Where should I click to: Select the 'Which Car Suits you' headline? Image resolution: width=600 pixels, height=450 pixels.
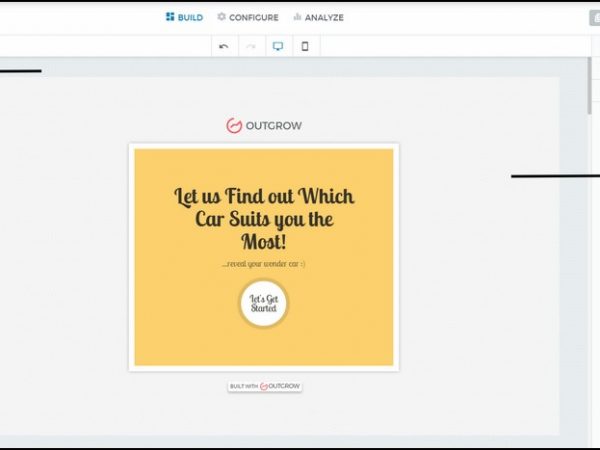(264, 218)
